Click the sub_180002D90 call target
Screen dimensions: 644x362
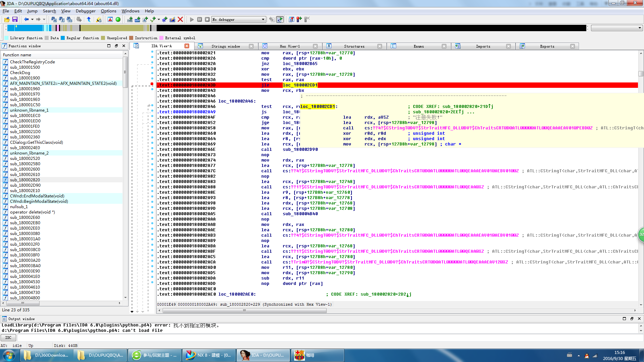click(x=300, y=149)
